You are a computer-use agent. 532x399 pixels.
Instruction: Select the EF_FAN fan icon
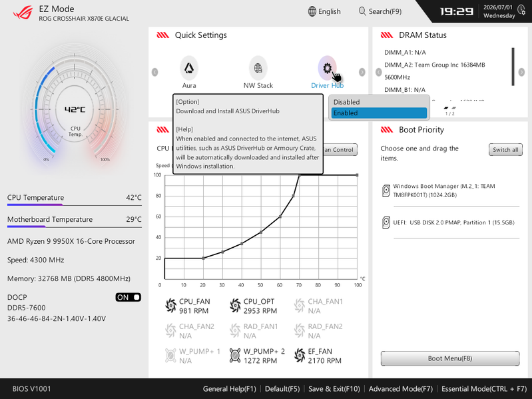click(x=300, y=355)
